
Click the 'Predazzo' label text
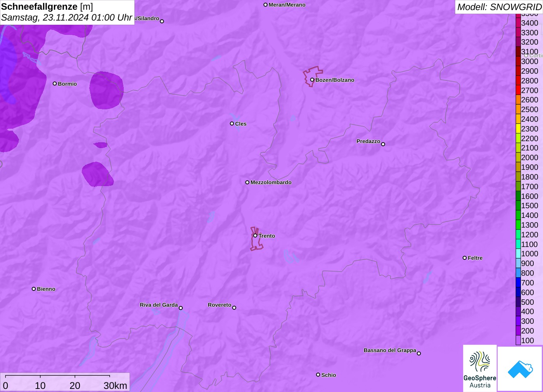368,141
